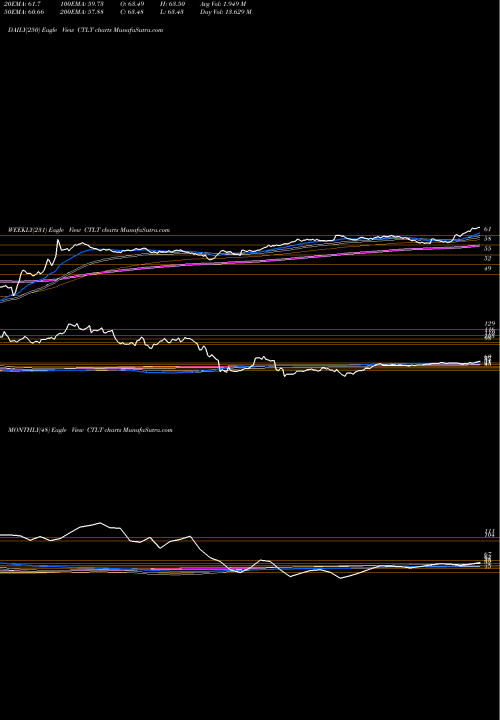
Task: Click the WEEKLY(231) Eagle View chart title
Action: [x=89, y=230]
